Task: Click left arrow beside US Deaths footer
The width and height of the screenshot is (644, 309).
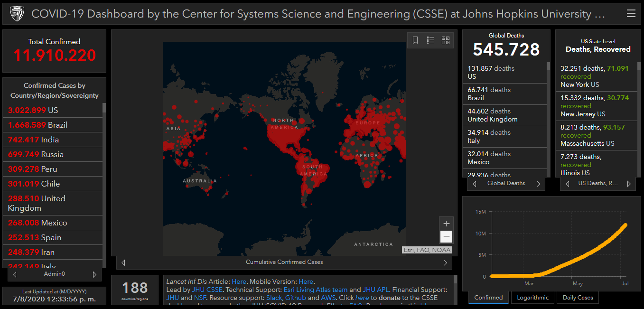Action: tap(567, 184)
